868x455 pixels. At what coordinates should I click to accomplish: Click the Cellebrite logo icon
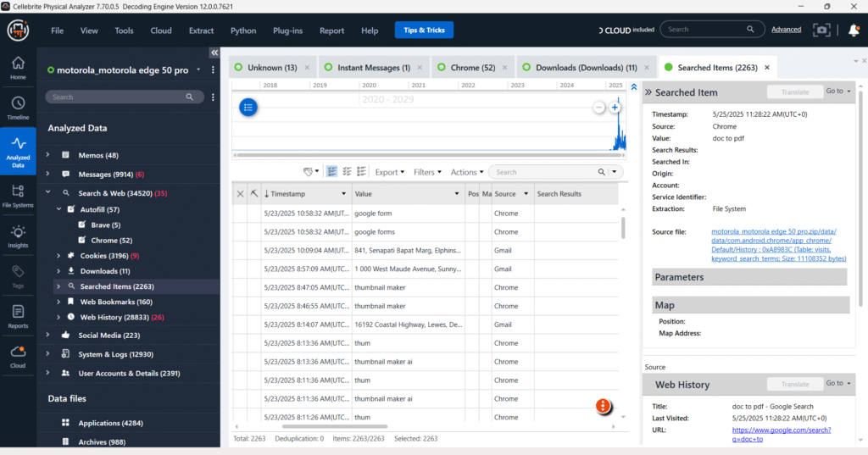(x=18, y=30)
